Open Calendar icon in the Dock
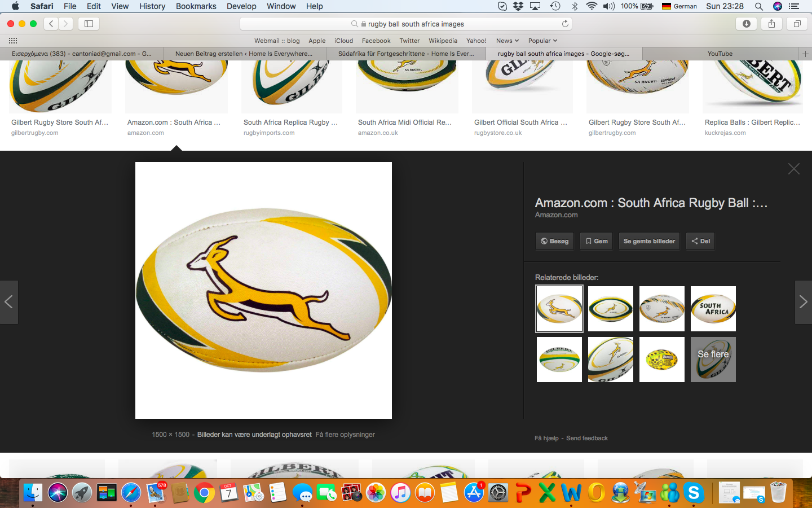This screenshot has width=812, height=508. click(x=229, y=493)
